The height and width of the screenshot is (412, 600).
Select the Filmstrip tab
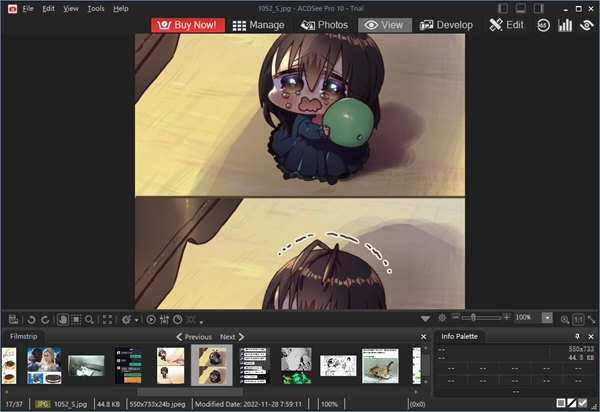[24, 336]
